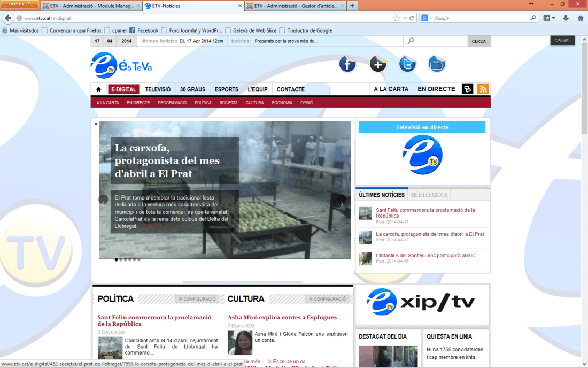Switch to Gestor d'articles tab
588x368 pixels.
coord(295,6)
